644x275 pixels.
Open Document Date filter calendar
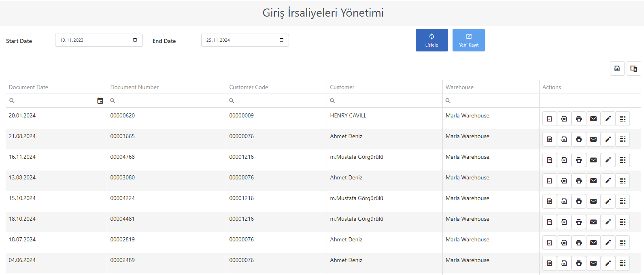point(100,101)
